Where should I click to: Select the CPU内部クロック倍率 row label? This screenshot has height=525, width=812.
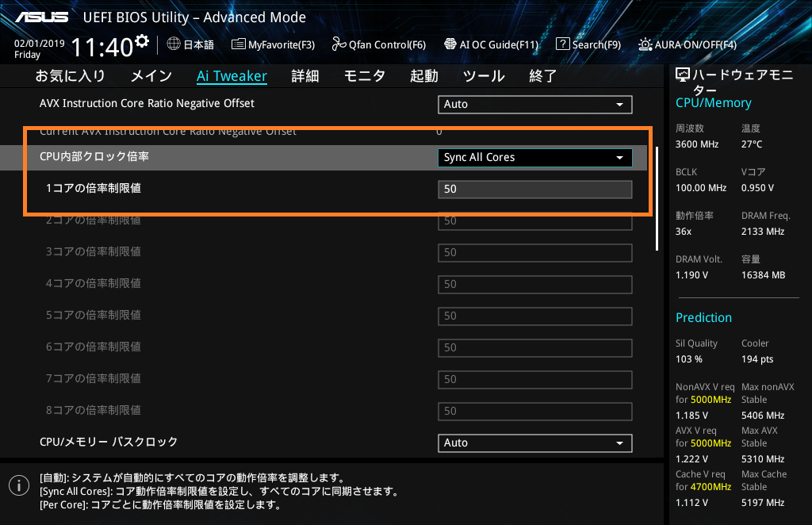click(x=94, y=156)
